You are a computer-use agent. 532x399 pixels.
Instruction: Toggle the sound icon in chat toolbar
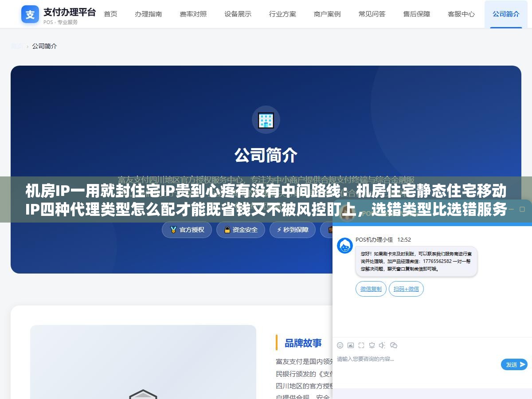(383, 345)
